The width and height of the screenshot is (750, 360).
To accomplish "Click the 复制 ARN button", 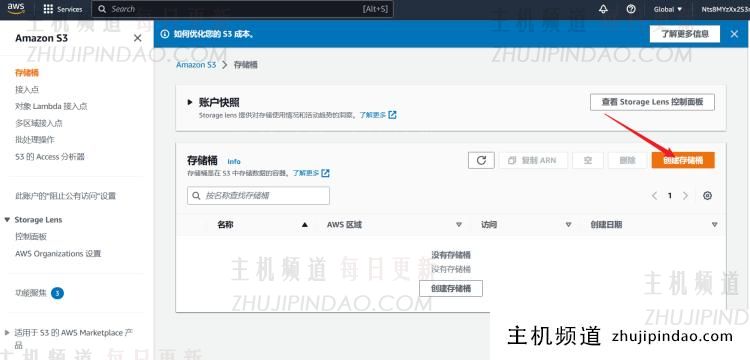I will [533, 161].
